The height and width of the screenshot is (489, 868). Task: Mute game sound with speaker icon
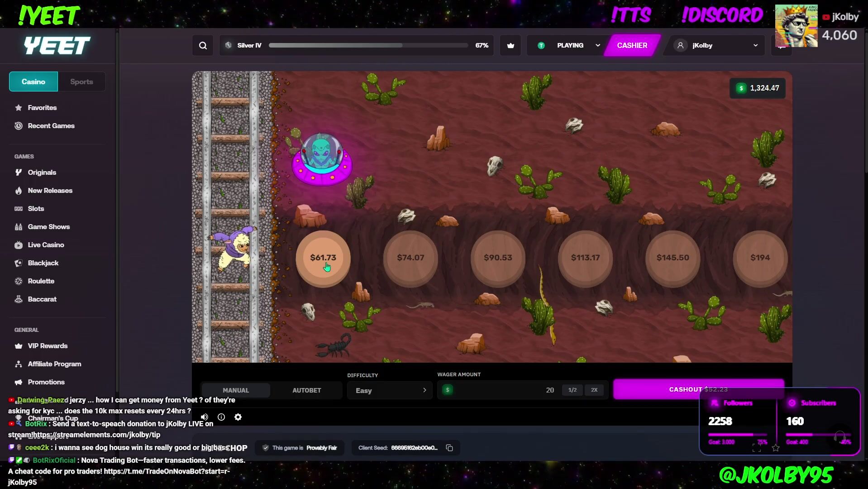click(x=205, y=417)
